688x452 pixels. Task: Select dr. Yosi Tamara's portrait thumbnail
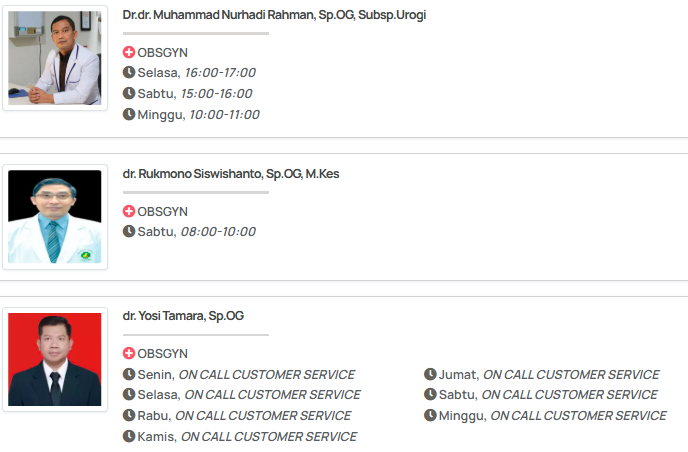point(55,359)
